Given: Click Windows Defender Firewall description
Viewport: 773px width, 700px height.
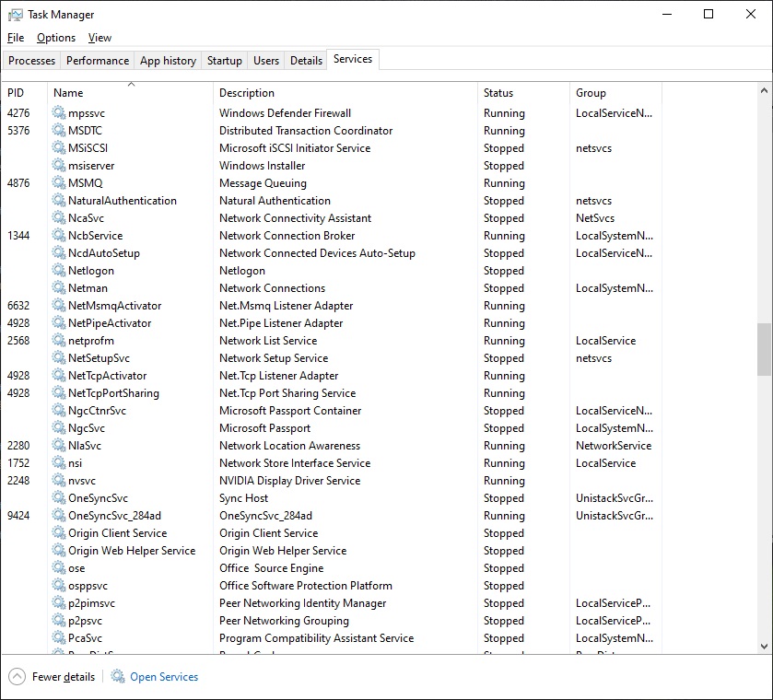Looking at the screenshot, I should click(x=285, y=113).
